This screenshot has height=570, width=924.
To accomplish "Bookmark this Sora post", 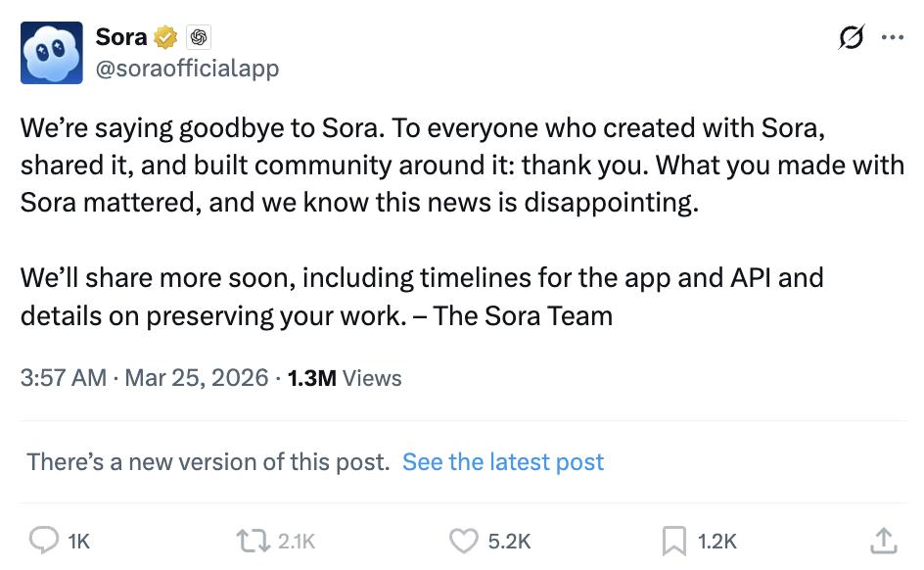I will (x=673, y=540).
